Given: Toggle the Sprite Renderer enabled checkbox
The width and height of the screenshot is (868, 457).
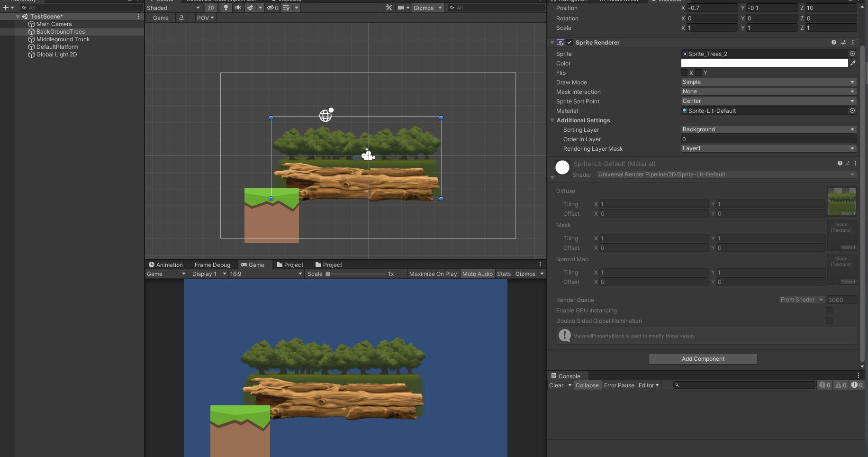Looking at the screenshot, I should [570, 42].
